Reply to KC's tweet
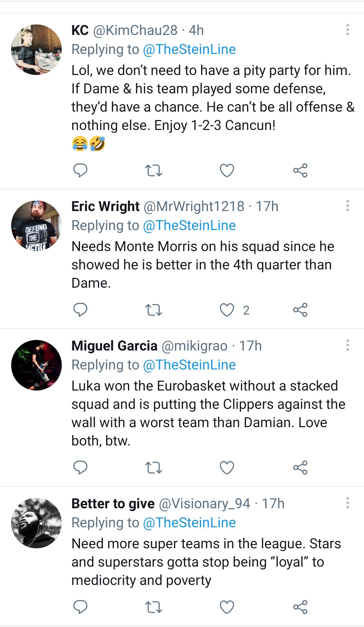364x627 pixels. 80,170
